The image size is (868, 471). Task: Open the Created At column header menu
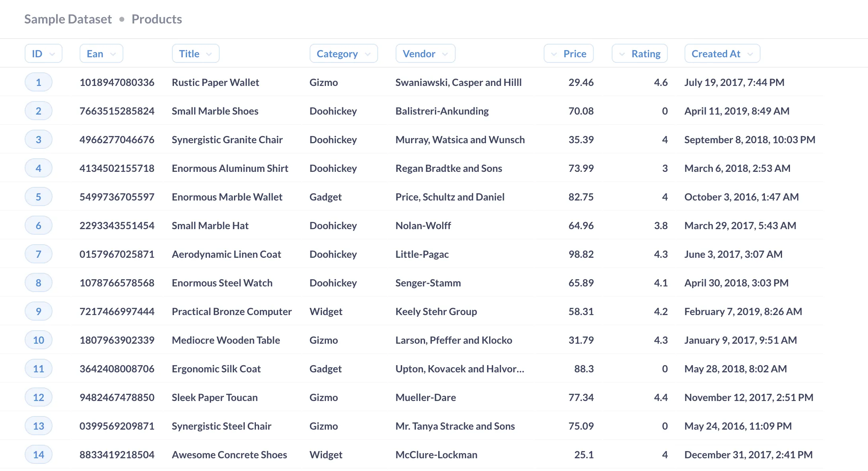tap(722, 54)
